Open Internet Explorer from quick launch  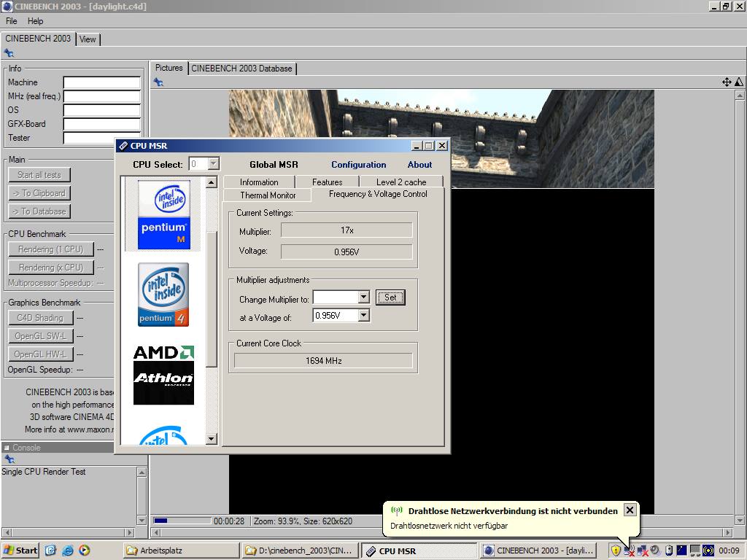68,551
